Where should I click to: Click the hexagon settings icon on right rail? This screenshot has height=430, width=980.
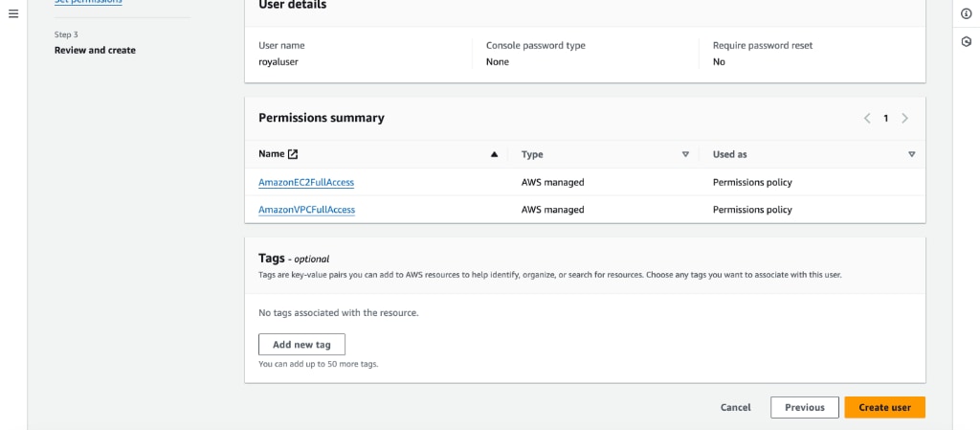(x=967, y=42)
